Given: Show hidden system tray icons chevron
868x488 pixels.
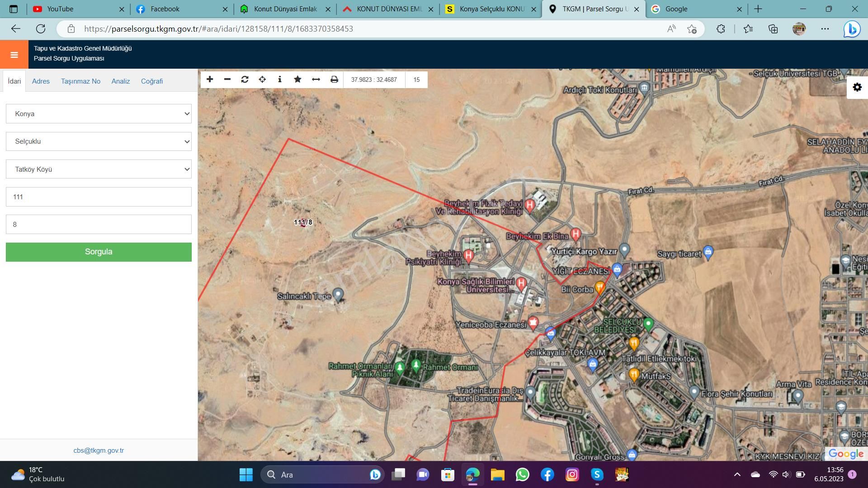Looking at the screenshot, I should tap(737, 474).
